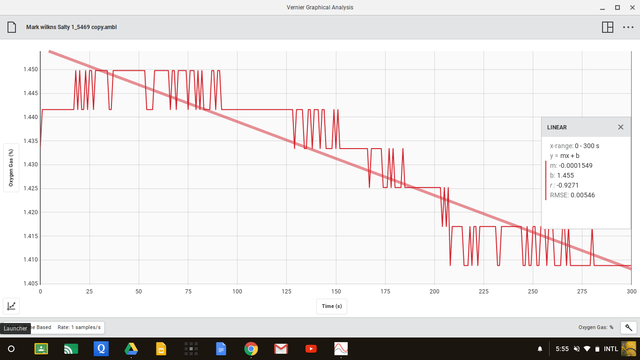Click the 1.450 y-axis tick label
The width and height of the screenshot is (640, 360).
(31, 69)
